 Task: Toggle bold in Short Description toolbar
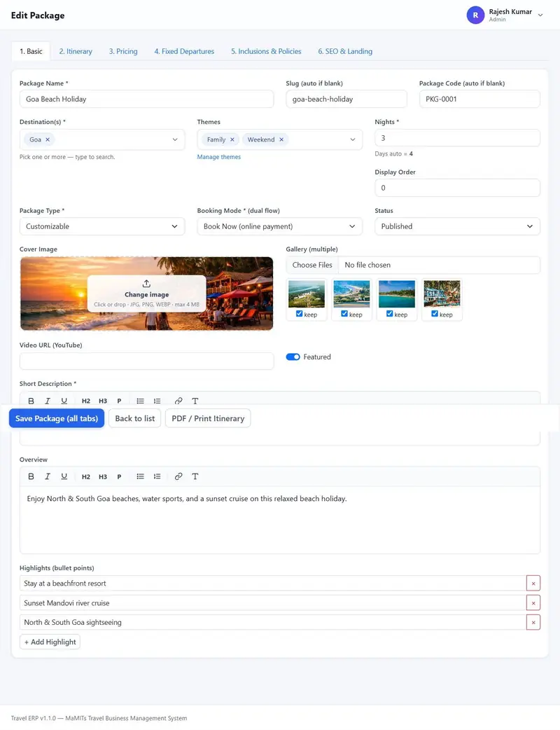tap(31, 401)
